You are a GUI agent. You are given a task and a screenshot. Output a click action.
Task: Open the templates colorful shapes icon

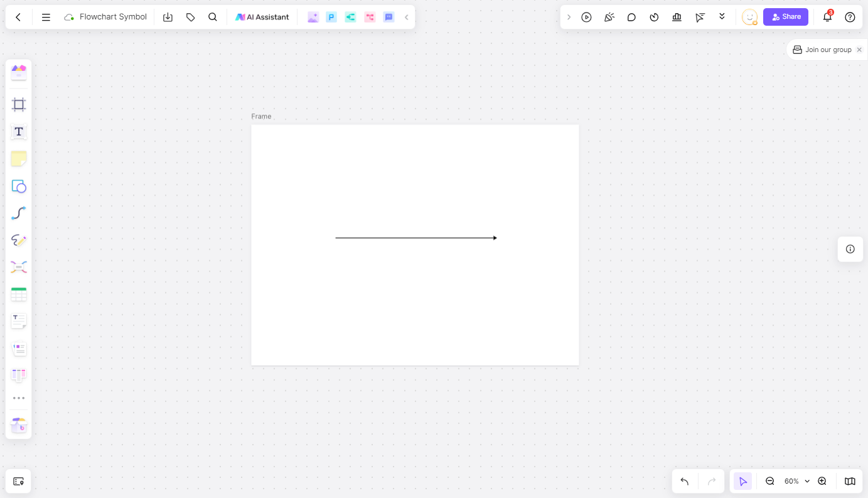click(19, 72)
